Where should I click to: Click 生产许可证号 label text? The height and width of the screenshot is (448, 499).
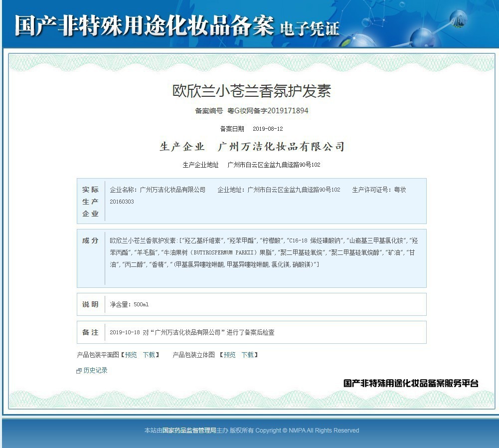tap(371, 190)
